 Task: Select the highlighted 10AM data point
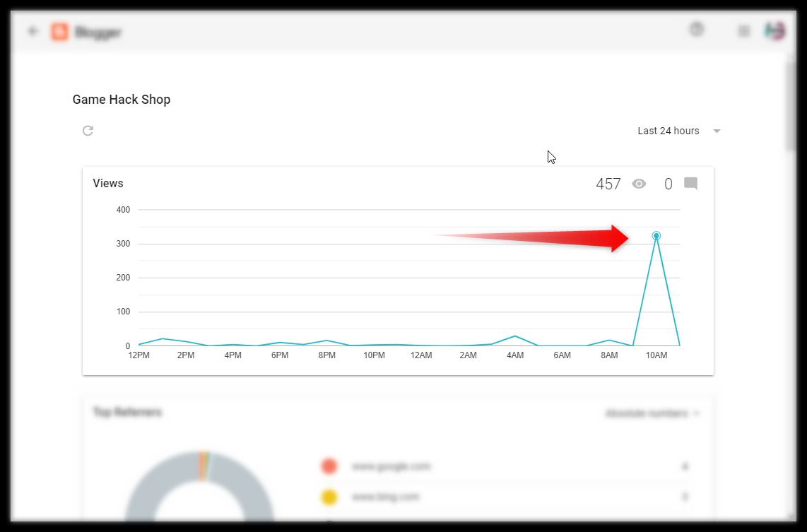pyautogui.click(x=656, y=235)
